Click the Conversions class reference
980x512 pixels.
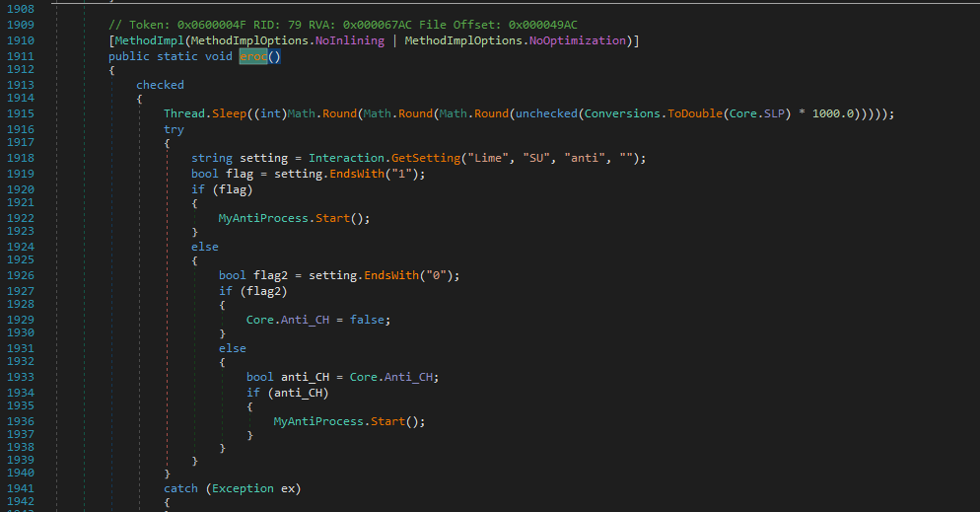pos(623,113)
